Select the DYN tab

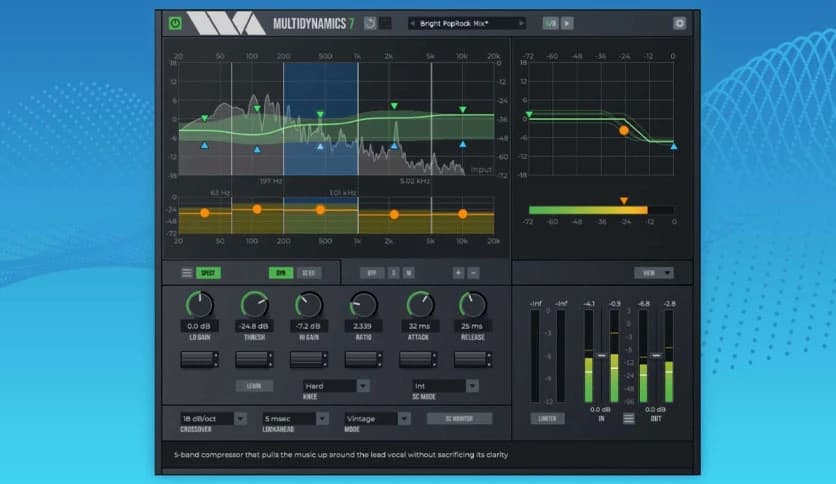(280, 273)
